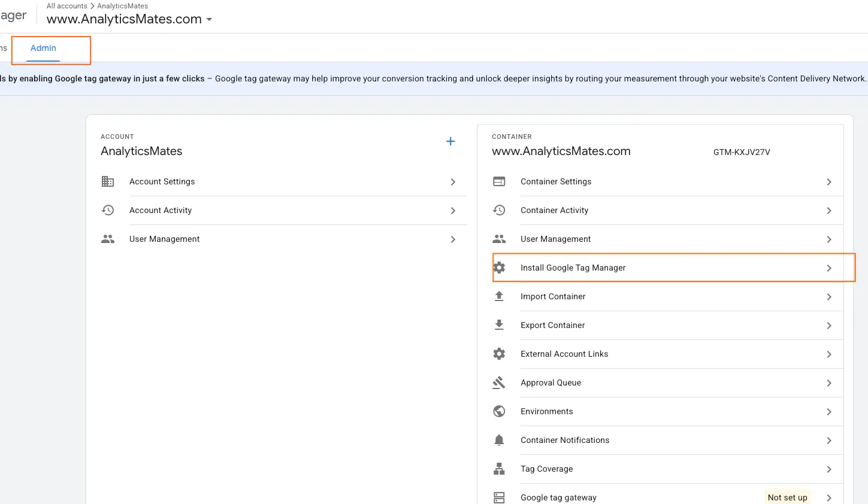Expand Tag Coverage chevron
This screenshot has width=868, height=504.
[x=829, y=469]
